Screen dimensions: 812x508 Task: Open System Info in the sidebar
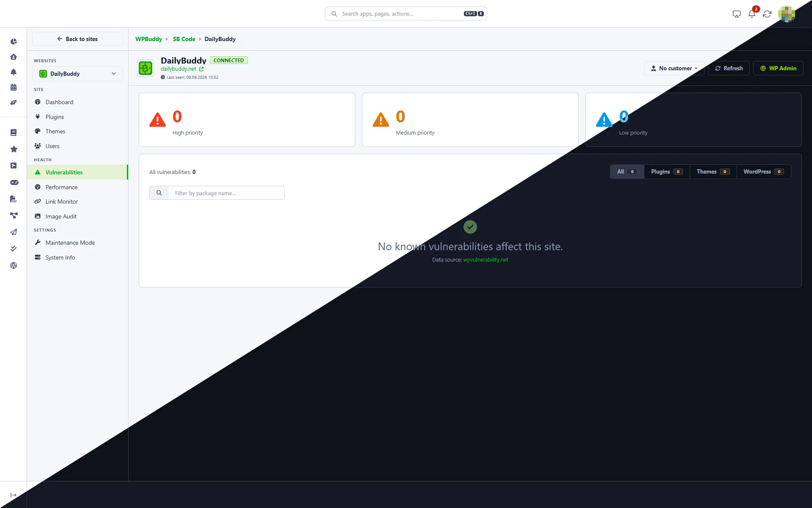[77, 257]
